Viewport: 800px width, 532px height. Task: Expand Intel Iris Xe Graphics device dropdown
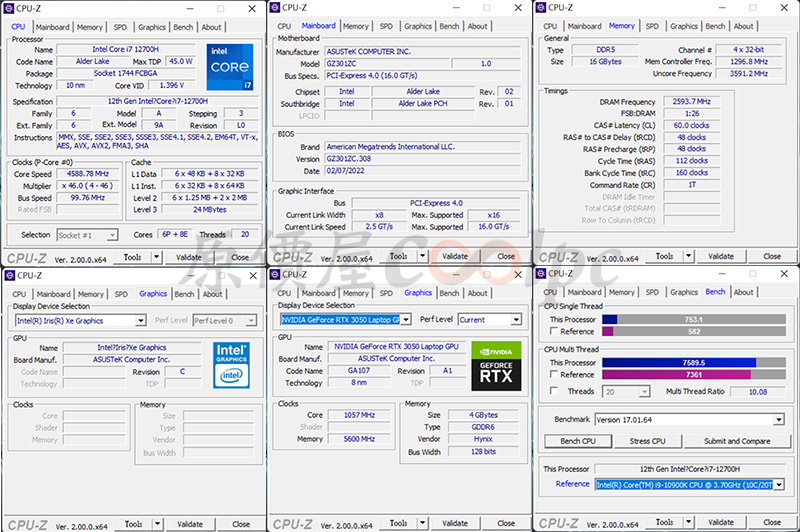click(x=140, y=321)
